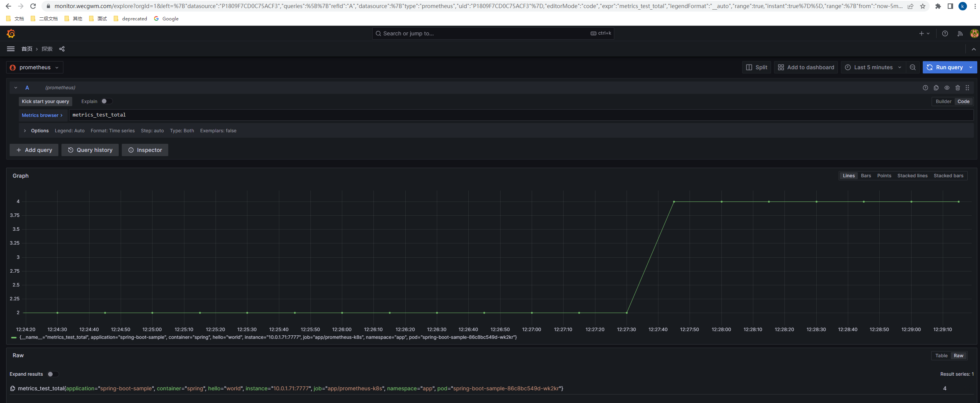Screen dimensions: 980x403
Task: Open the Metrics browser
Action: [x=42, y=115]
